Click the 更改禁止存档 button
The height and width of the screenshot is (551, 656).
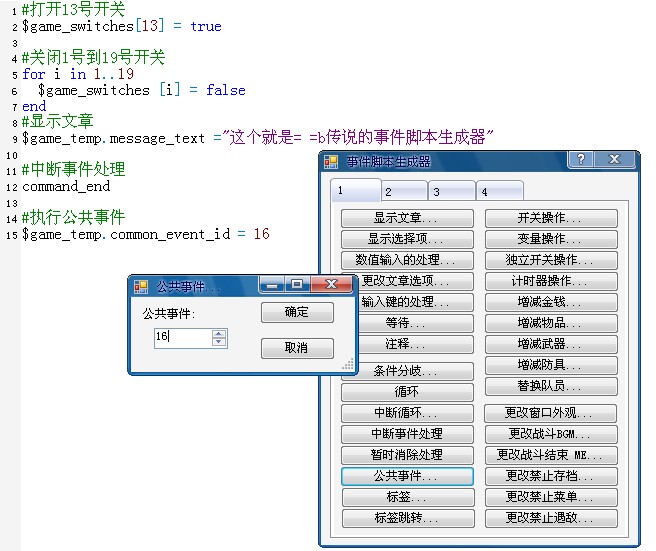551,476
